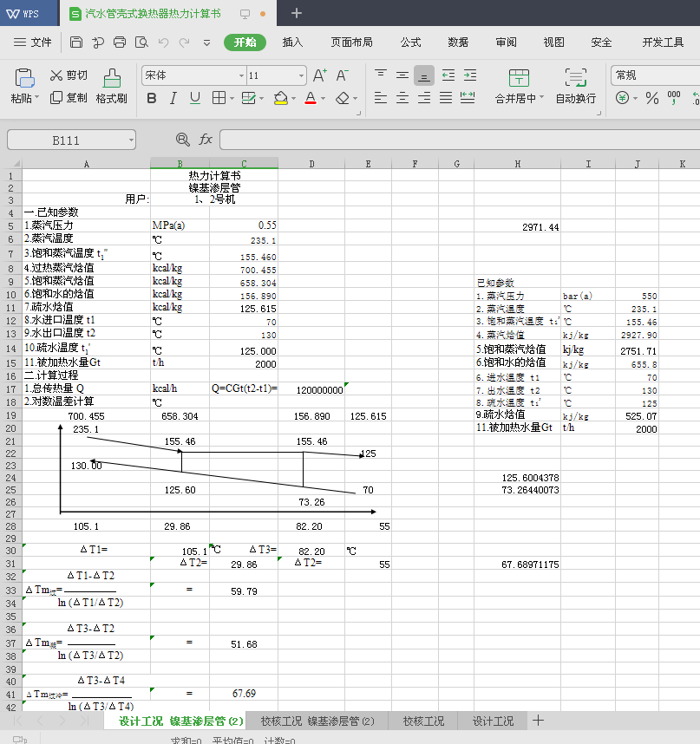The image size is (700, 744).
Task: Align text to middle vertically
Action: [x=402, y=75]
